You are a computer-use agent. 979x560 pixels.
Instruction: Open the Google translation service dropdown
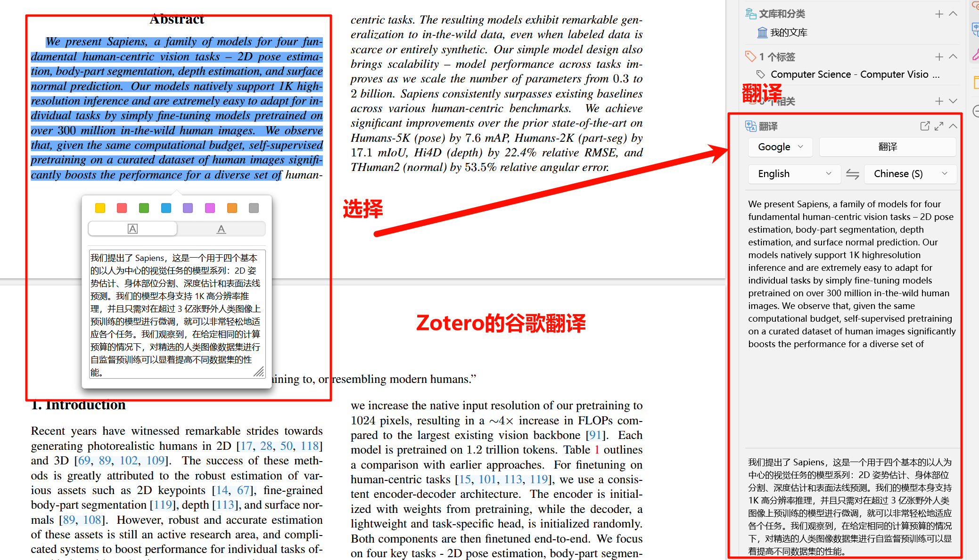[780, 147]
